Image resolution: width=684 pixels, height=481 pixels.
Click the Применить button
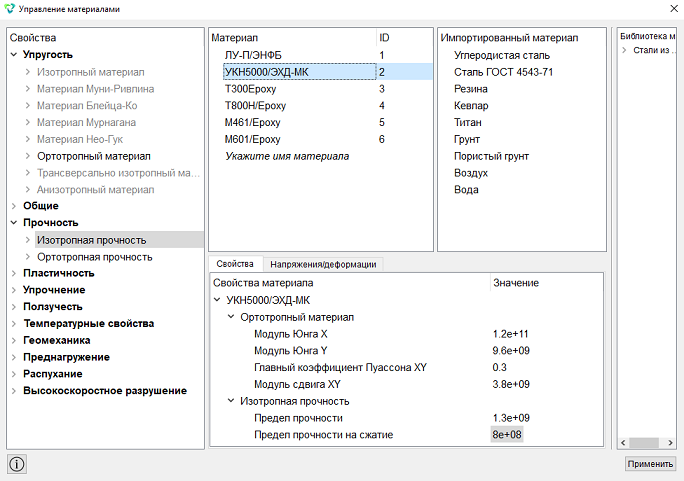click(x=650, y=464)
